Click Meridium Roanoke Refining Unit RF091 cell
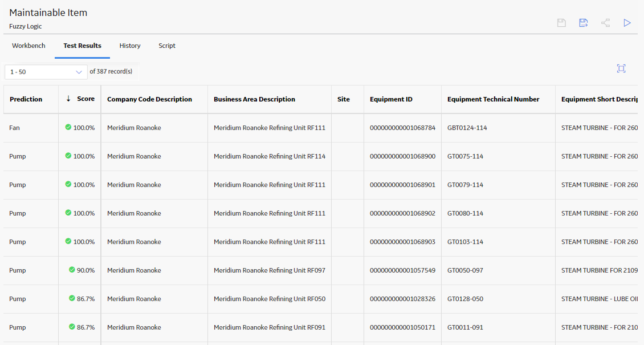The image size is (644, 345). pos(270,327)
